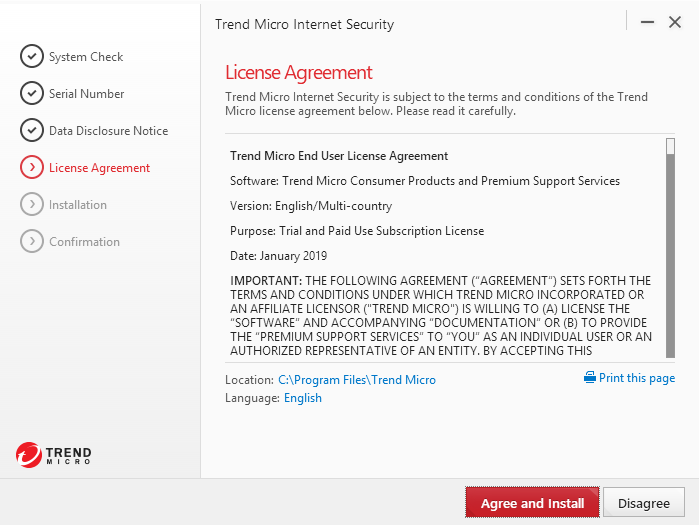Click the Disagree button
Viewport: 699px width, 525px height.
[x=644, y=502]
